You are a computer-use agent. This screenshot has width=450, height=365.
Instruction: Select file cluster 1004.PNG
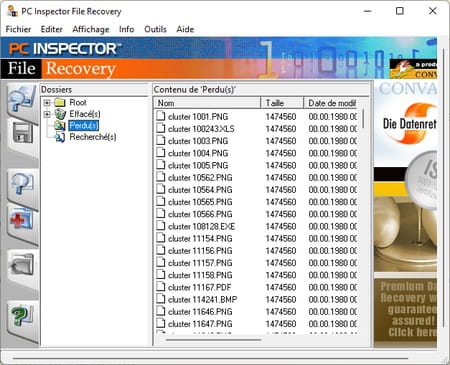tap(198, 153)
